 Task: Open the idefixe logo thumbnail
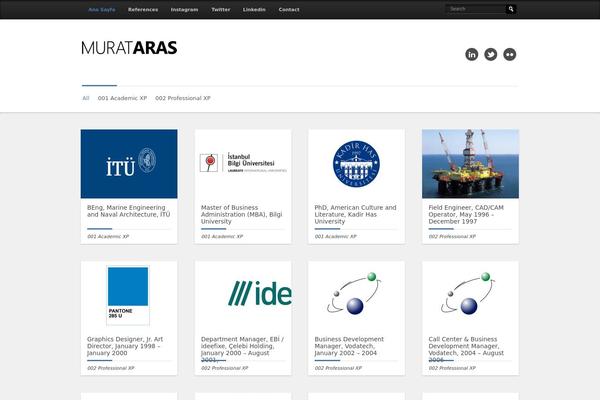pyautogui.click(x=243, y=296)
